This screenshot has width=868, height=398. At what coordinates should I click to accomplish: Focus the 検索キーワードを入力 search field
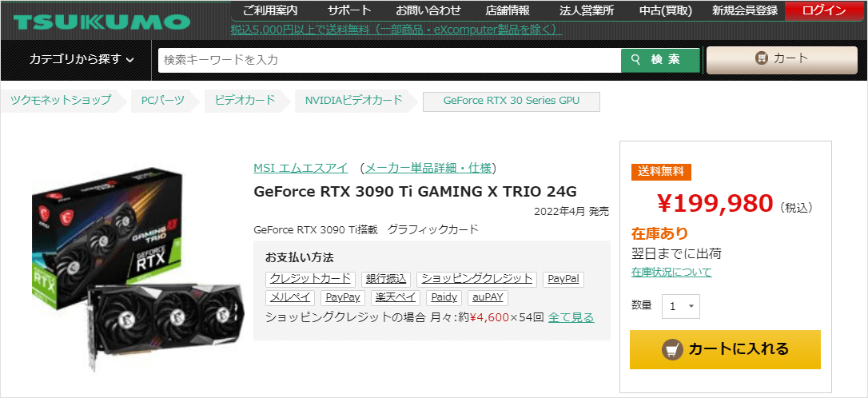coord(390,60)
